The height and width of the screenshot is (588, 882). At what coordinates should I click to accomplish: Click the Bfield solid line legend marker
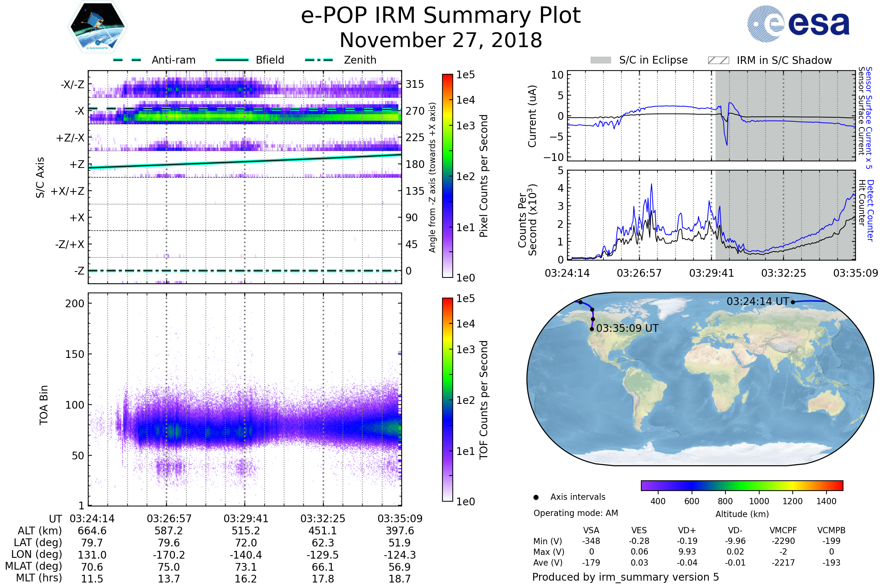(x=232, y=60)
